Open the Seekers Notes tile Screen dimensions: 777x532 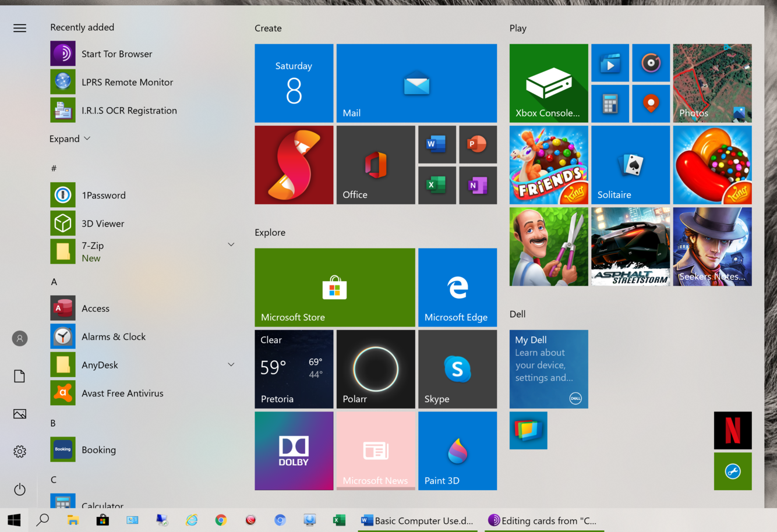point(712,247)
